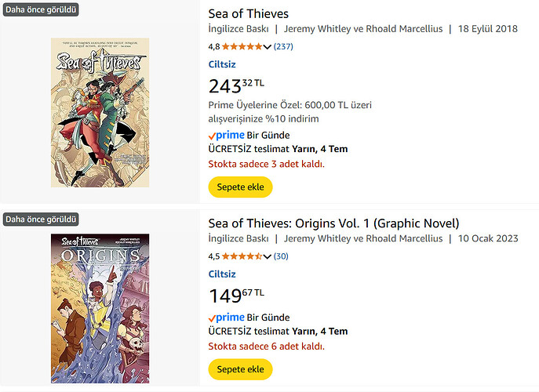Viewport: 539px width, 392px height.
Task: Add Sea of Thieves with Sepete ekle
Action: pos(240,187)
